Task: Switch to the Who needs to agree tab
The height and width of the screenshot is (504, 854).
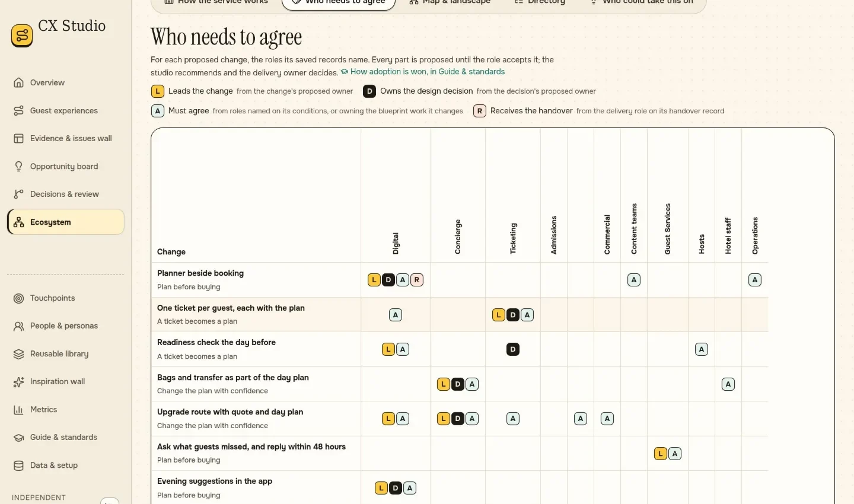Action: [x=339, y=2]
